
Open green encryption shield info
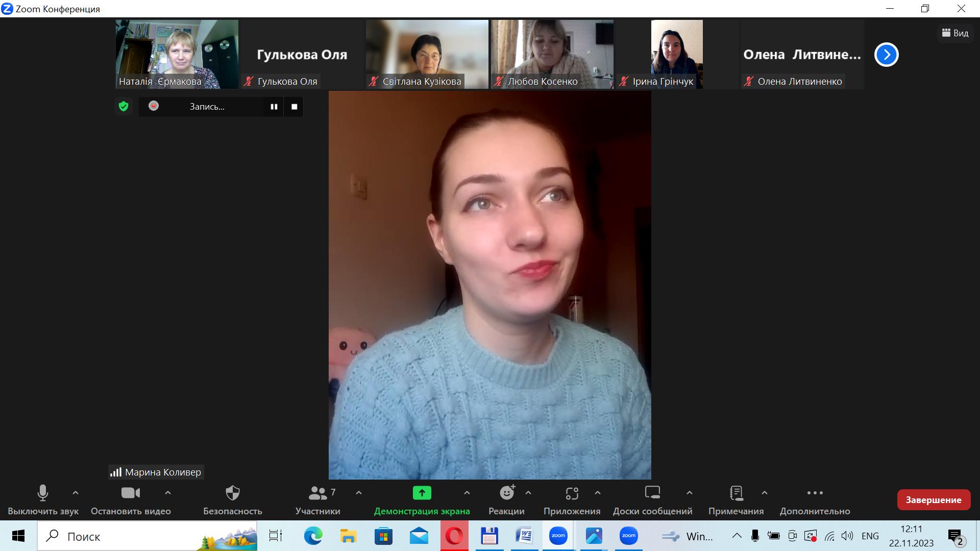pos(124,106)
